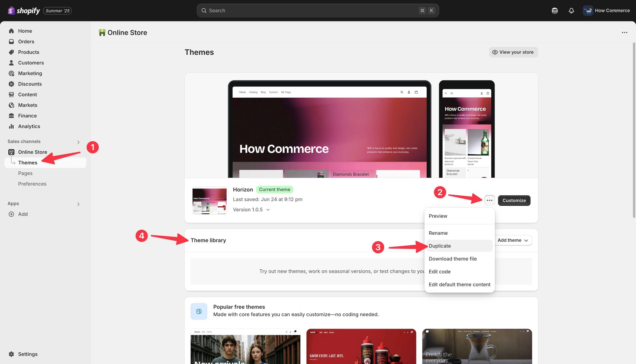Click the Settings gear icon
Screen dimensions: 636x364
pyautogui.click(x=11, y=354)
